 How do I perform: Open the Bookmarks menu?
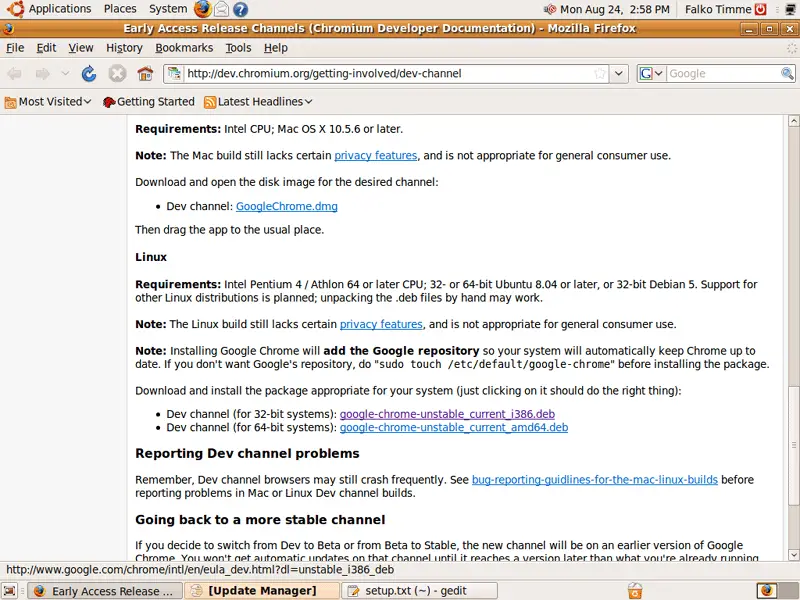pyautogui.click(x=184, y=48)
